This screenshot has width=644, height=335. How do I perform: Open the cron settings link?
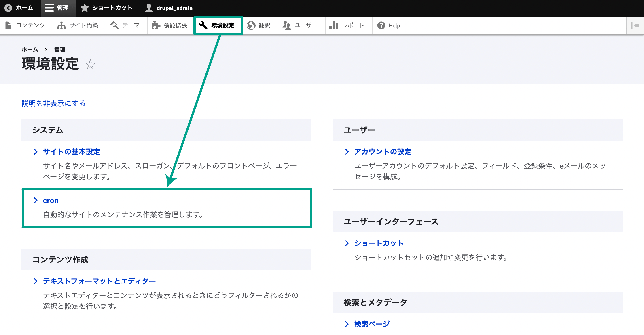point(51,201)
